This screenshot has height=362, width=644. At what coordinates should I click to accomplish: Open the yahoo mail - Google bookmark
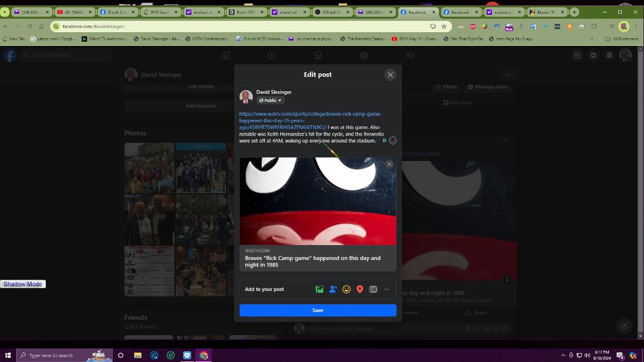click(52, 39)
